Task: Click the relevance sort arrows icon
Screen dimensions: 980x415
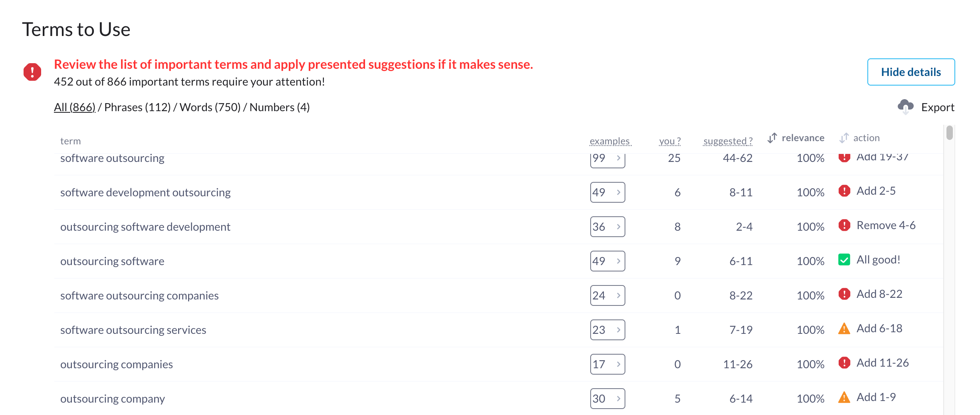Action: coord(772,138)
